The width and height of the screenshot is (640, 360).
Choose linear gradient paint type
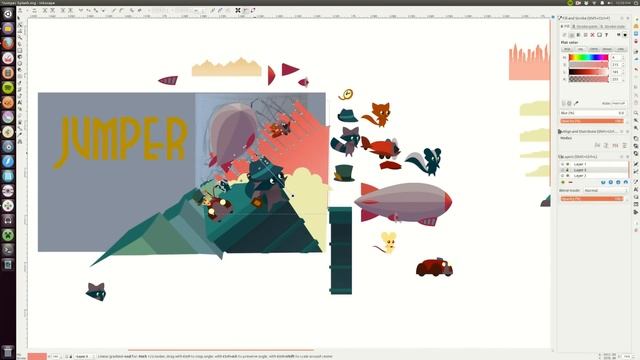click(578, 35)
